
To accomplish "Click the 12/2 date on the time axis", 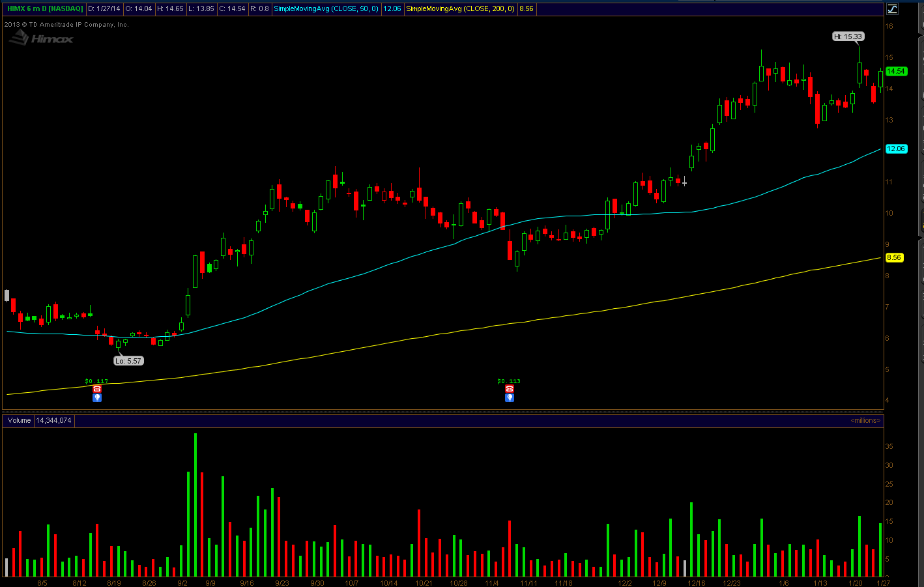I will point(625,583).
